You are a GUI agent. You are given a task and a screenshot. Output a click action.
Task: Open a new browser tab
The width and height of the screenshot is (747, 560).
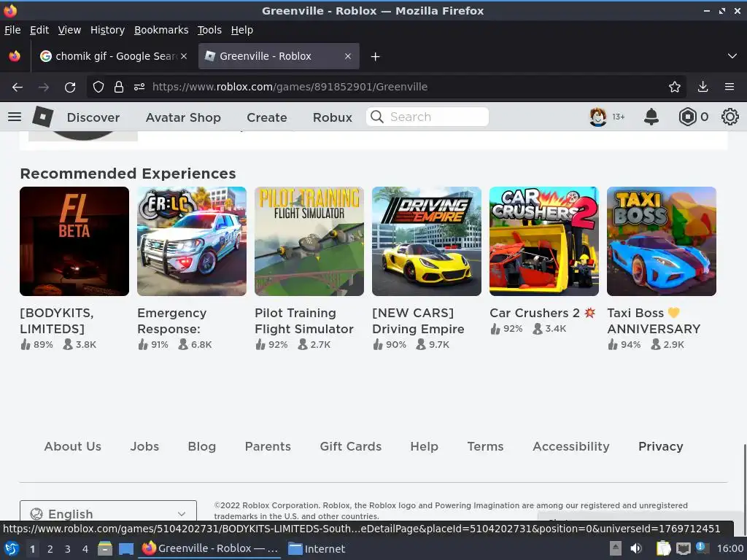coord(375,57)
